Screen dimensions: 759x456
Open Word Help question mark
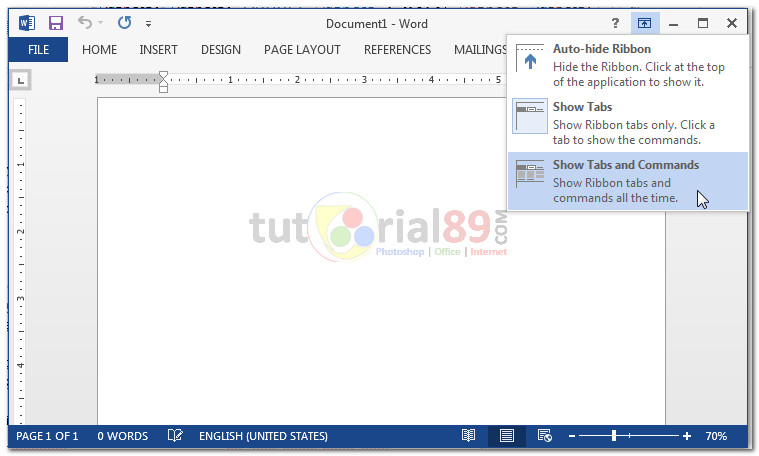pyautogui.click(x=615, y=23)
